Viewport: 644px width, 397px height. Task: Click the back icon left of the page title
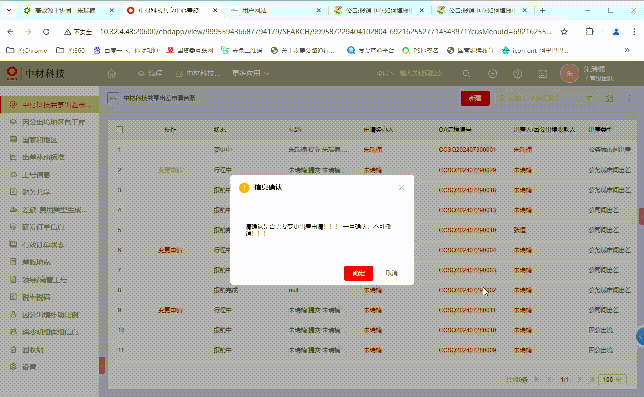pyautogui.click(x=113, y=98)
